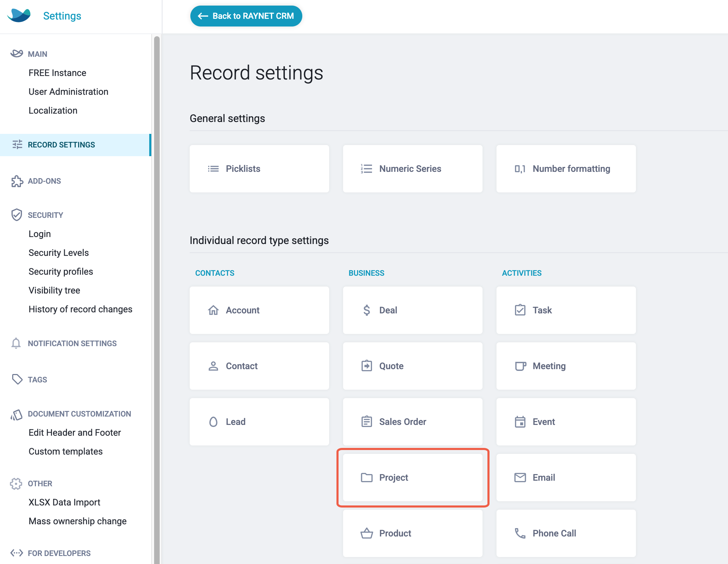Image resolution: width=728 pixels, height=564 pixels.
Task: Go back to RAYNET CRM
Action: click(246, 16)
